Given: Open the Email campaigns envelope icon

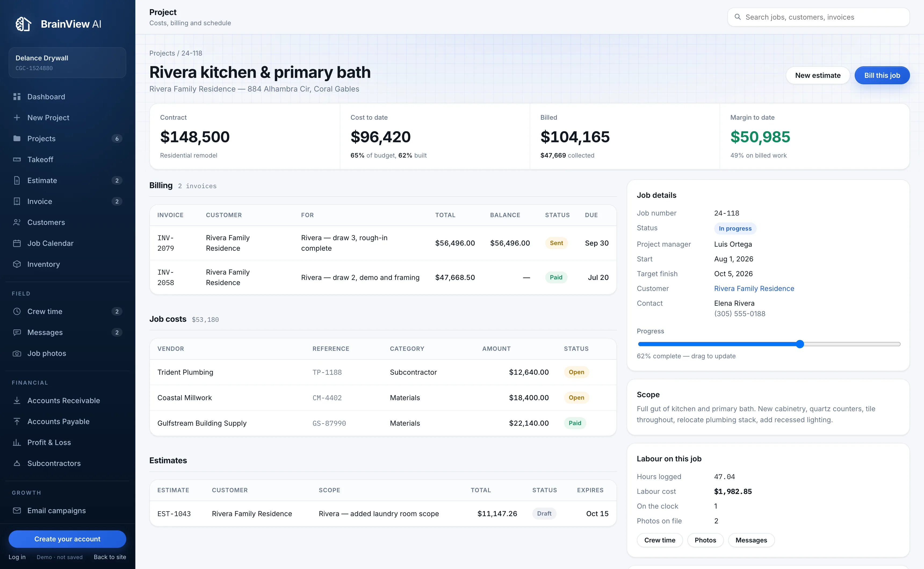Looking at the screenshot, I should 17,511.
